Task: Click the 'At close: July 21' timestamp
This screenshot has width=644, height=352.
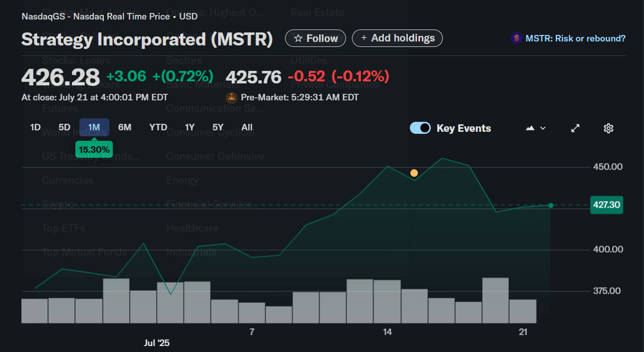Action: click(95, 97)
